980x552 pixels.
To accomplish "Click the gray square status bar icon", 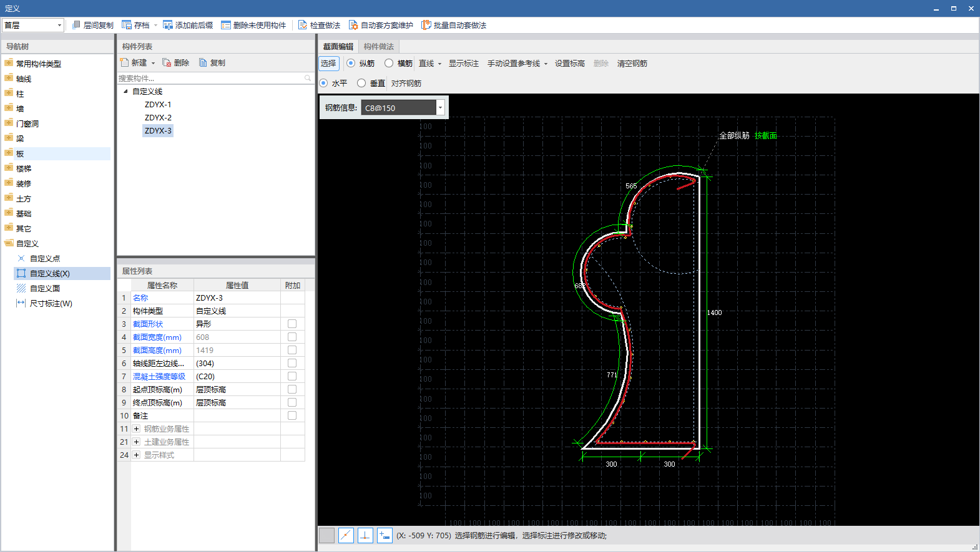I will (x=326, y=535).
